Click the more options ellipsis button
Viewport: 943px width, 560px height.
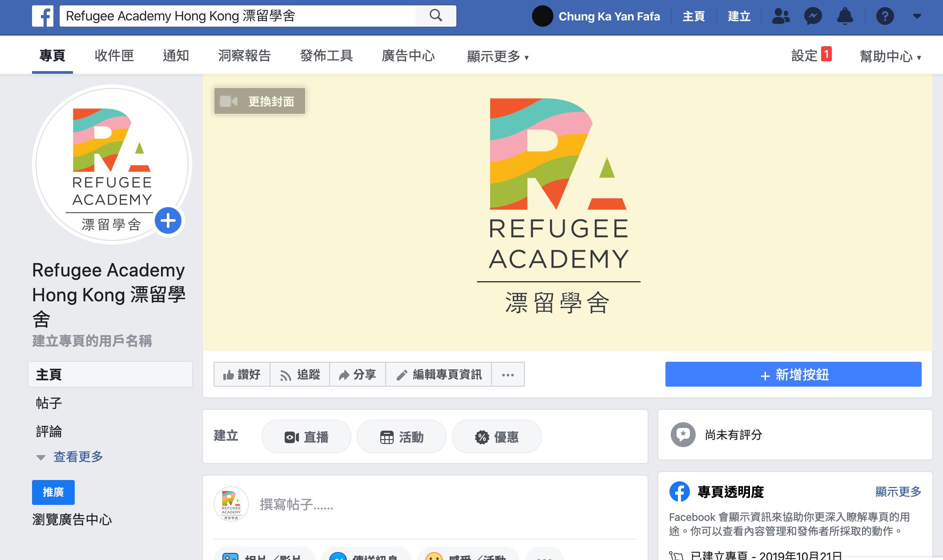(508, 375)
